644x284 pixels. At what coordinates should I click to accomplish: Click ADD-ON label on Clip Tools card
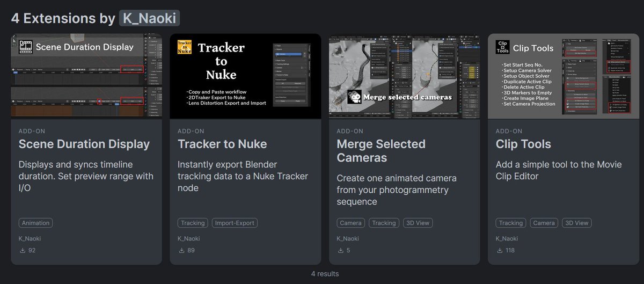508,131
